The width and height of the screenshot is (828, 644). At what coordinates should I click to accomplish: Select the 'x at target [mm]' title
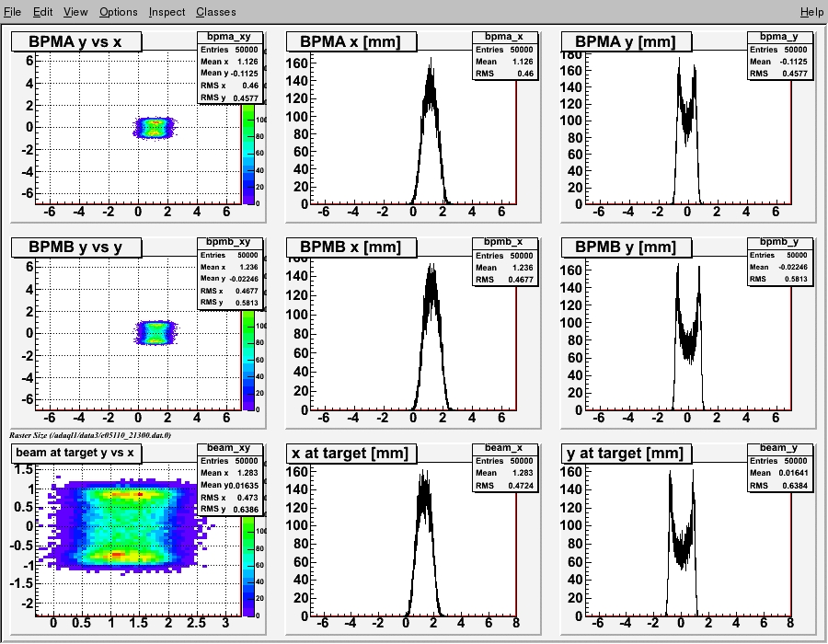pyautogui.click(x=351, y=453)
